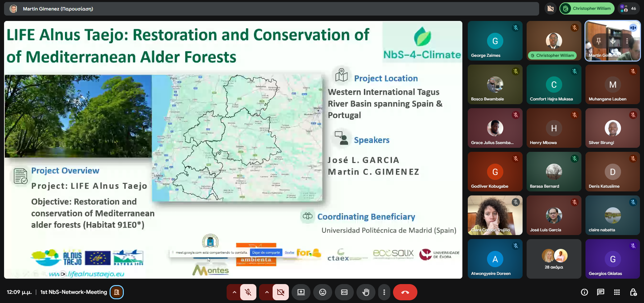Toggle closed captions
Screen dimensions: 644x303
pos(344,292)
